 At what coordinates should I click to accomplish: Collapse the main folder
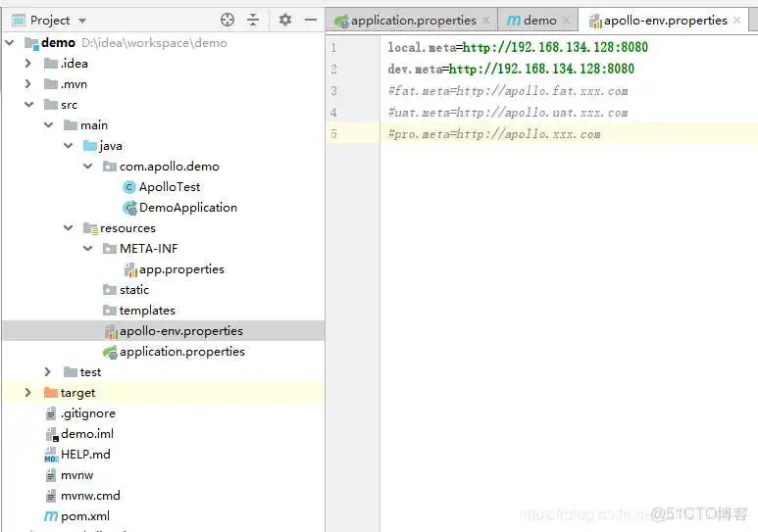48,125
